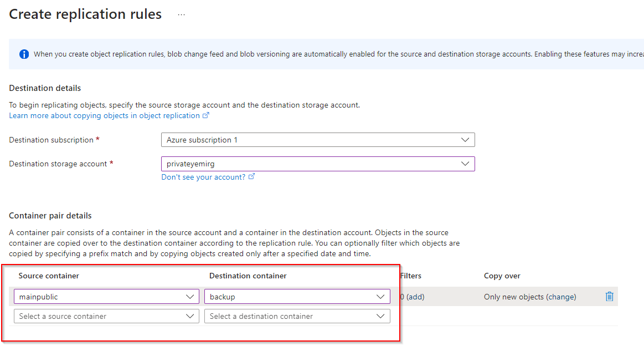
Task: Click the chevron arrow of Azure subscription 1 field
Action: click(x=465, y=140)
